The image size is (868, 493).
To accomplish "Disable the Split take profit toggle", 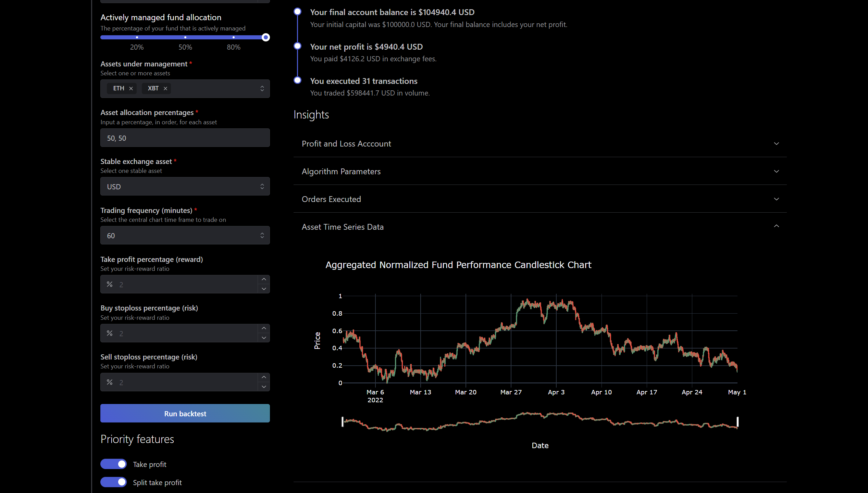I will coord(113,482).
